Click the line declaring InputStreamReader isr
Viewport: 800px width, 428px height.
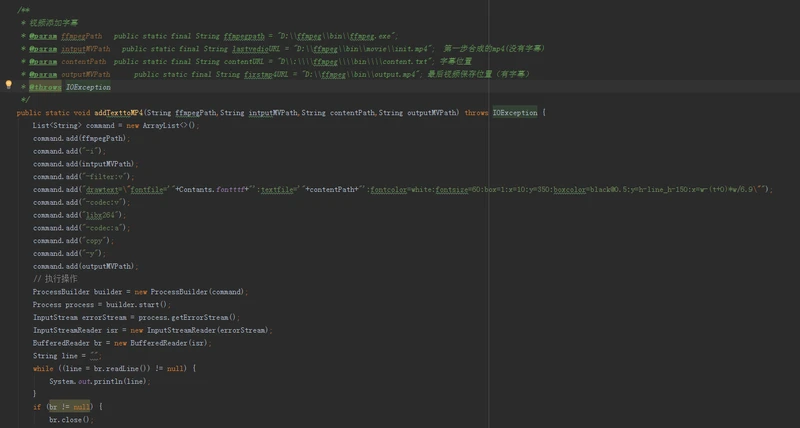pyautogui.click(x=153, y=330)
